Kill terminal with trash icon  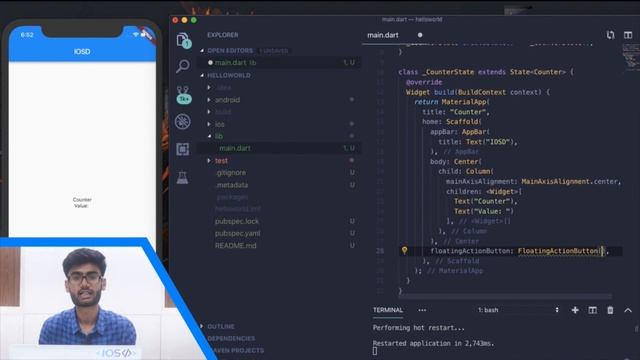(610, 310)
